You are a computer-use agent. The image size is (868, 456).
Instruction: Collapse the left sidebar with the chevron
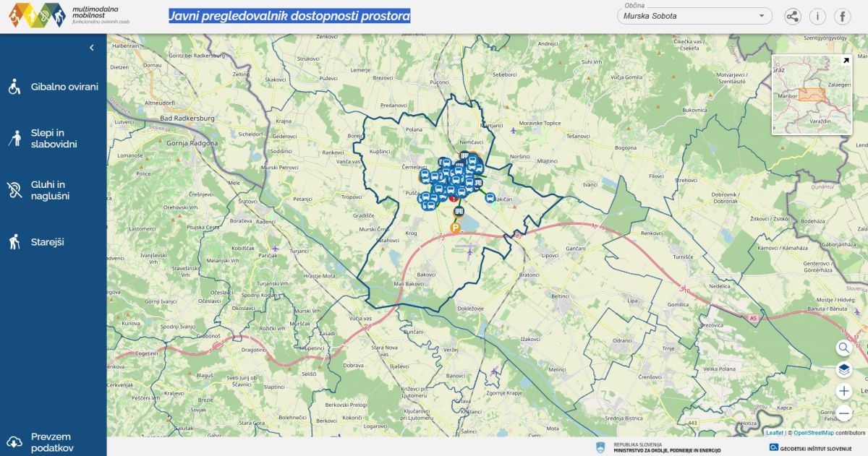(x=92, y=48)
